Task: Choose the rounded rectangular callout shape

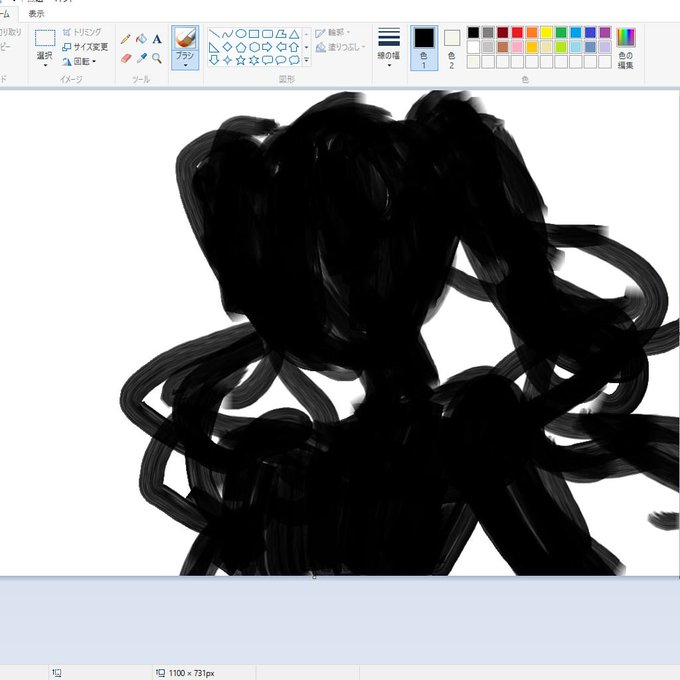Action: [x=268, y=60]
